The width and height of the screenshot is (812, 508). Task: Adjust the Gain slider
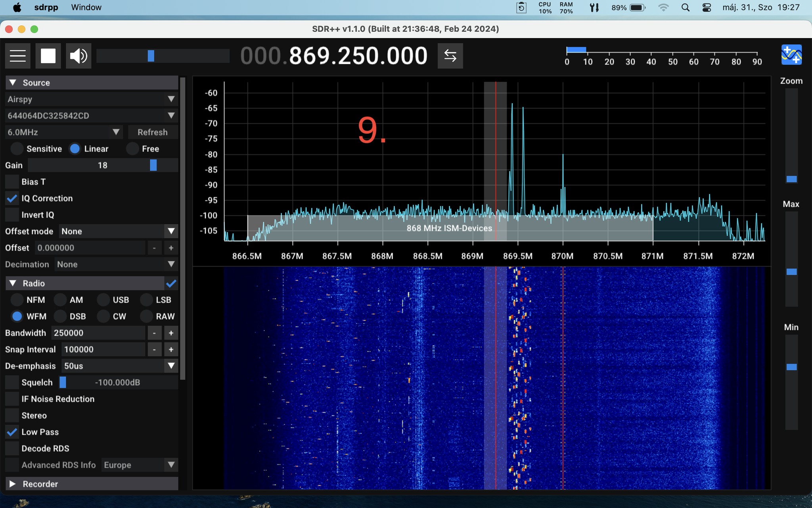tap(153, 165)
